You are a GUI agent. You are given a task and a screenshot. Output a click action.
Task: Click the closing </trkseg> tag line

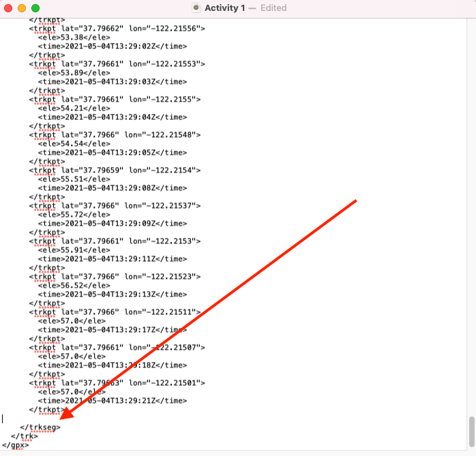click(40, 427)
